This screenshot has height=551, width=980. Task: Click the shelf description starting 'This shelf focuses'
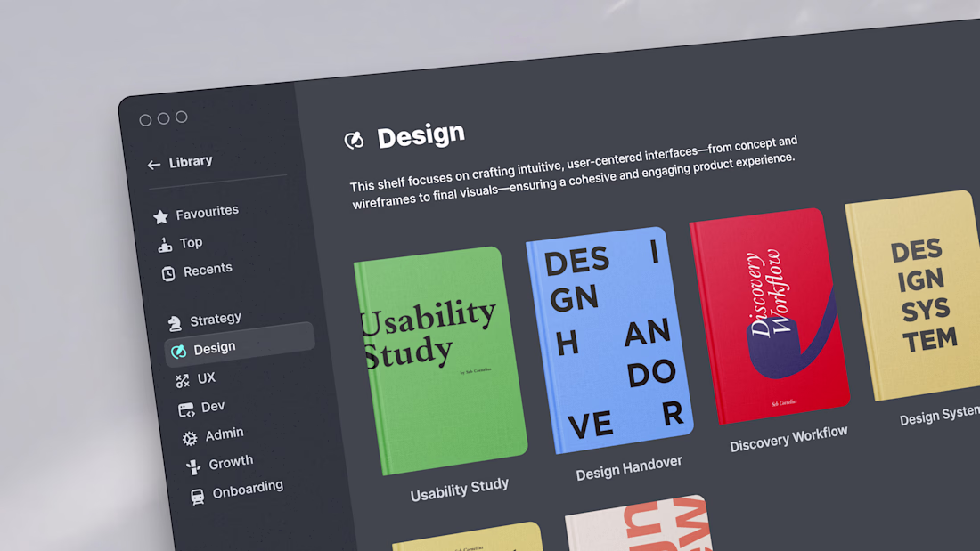[573, 173]
